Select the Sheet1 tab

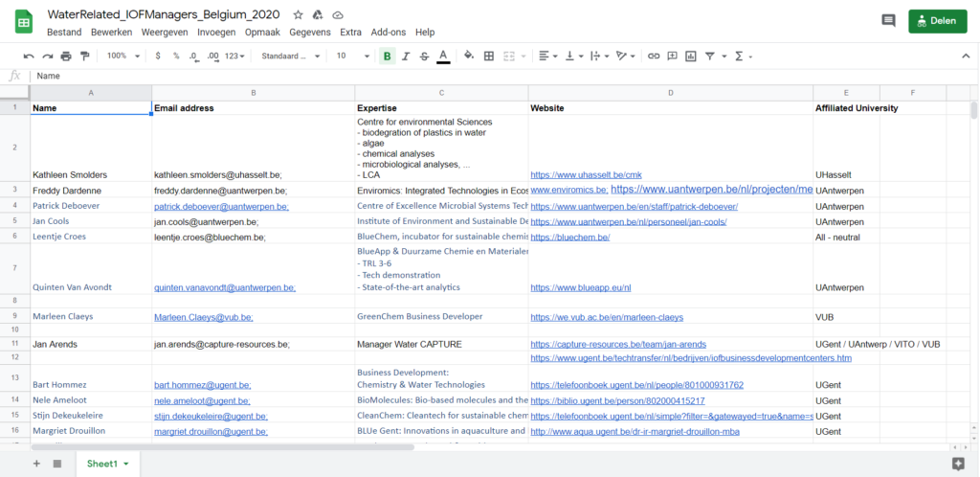(x=108, y=464)
